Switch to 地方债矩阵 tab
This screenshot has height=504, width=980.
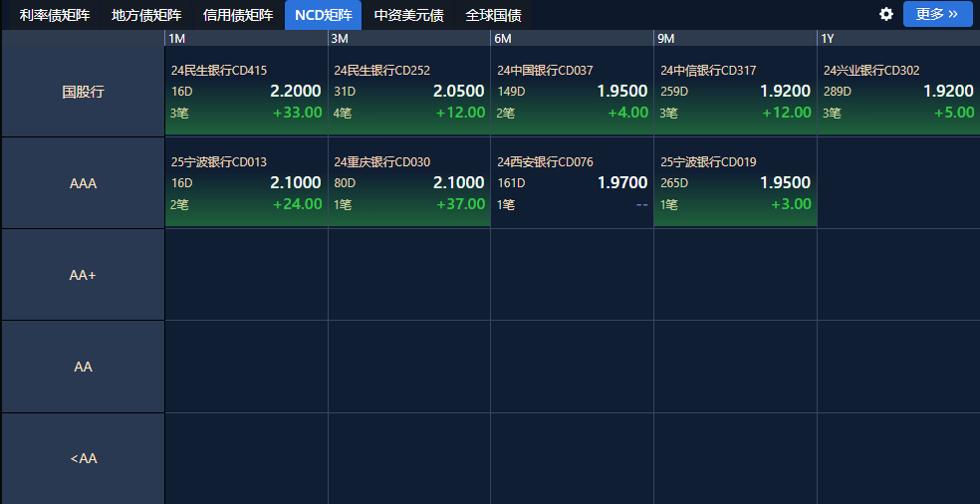pos(146,15)
